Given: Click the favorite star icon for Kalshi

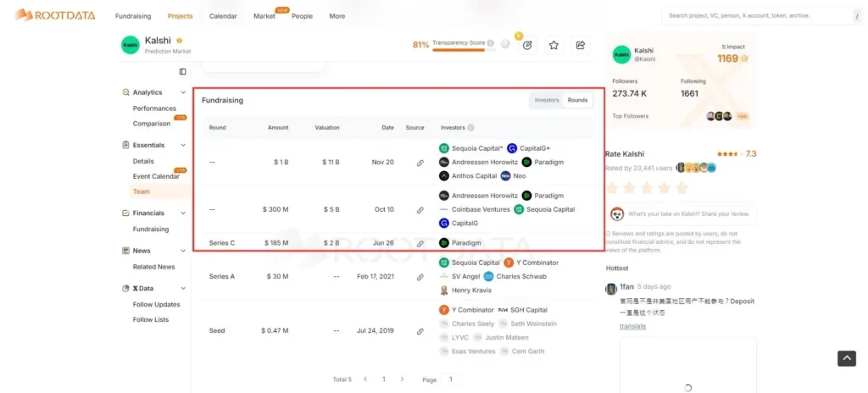Looking at the screenshot, I should tap(554, 45).
